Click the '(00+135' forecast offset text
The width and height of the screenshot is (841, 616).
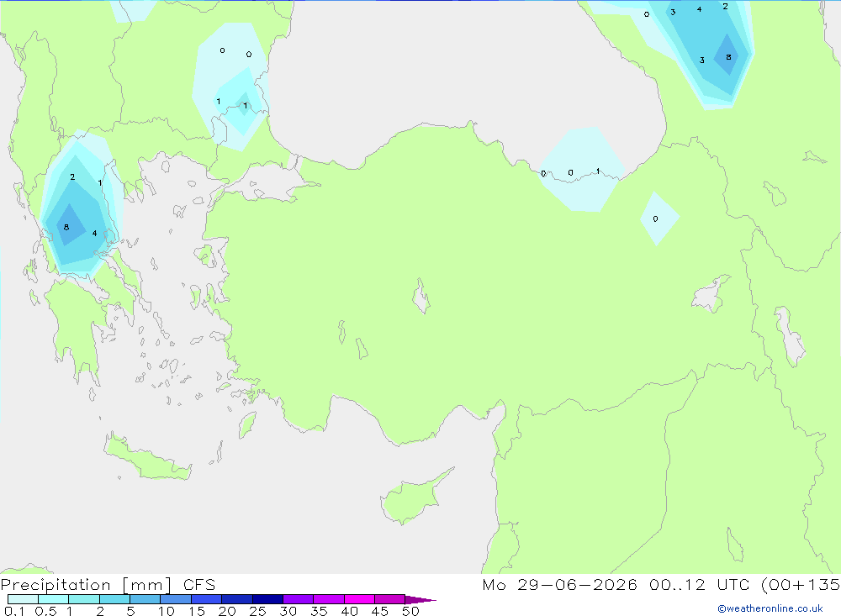801,585
